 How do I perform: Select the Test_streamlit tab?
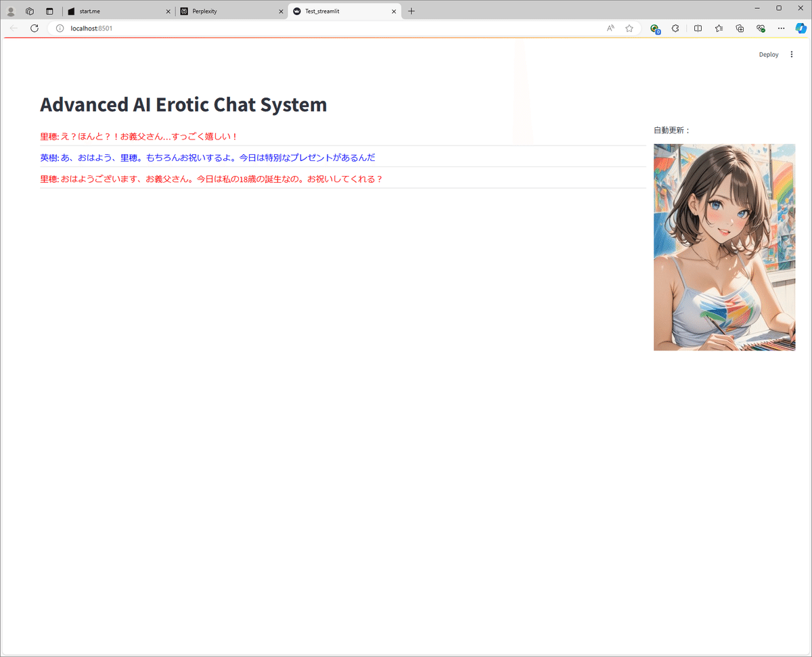click(344, 12)
